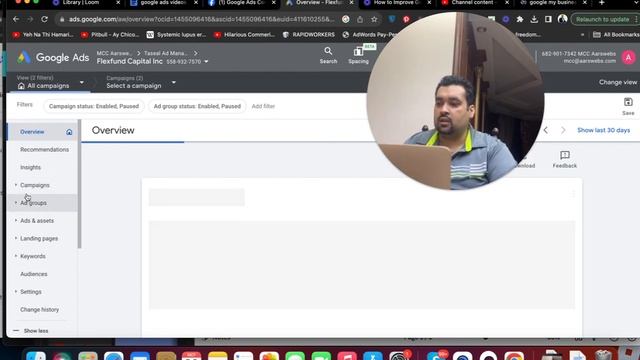Open the Spacing beta tool

pyautogui.click(x=358, y=55)
